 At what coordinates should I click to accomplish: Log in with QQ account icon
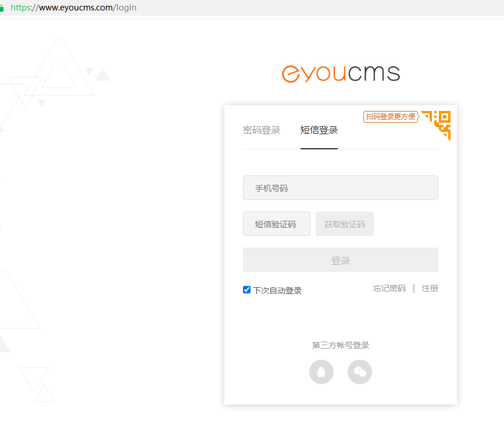(321, 372)
